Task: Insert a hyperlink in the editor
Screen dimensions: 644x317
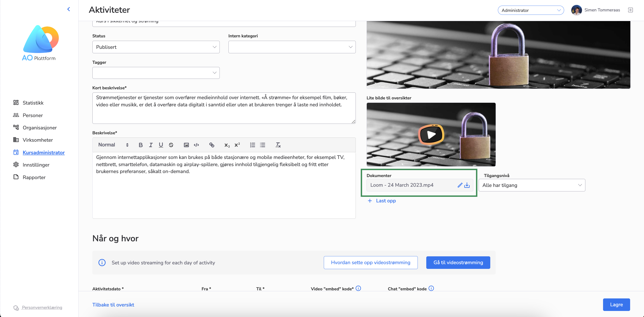Action: click(212, 145)
